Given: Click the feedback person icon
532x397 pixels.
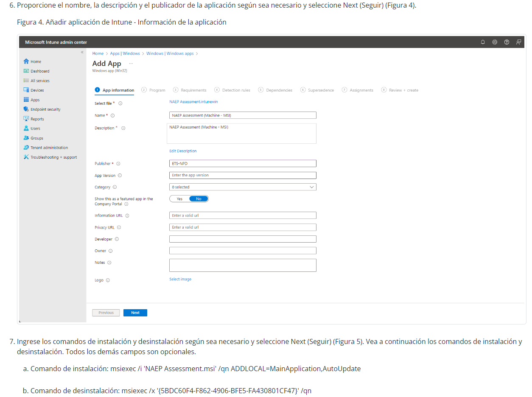Looking at the screenshot, I should (518, 42).
